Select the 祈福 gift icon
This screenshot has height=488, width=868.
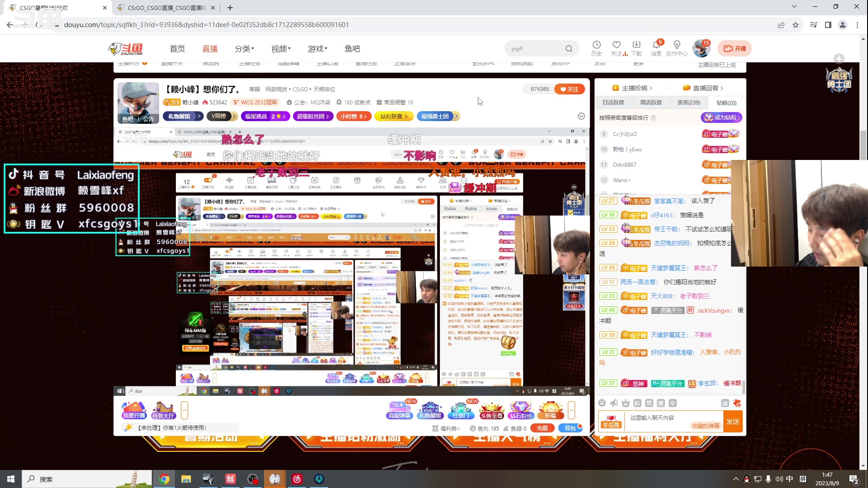tap(550, 410)
